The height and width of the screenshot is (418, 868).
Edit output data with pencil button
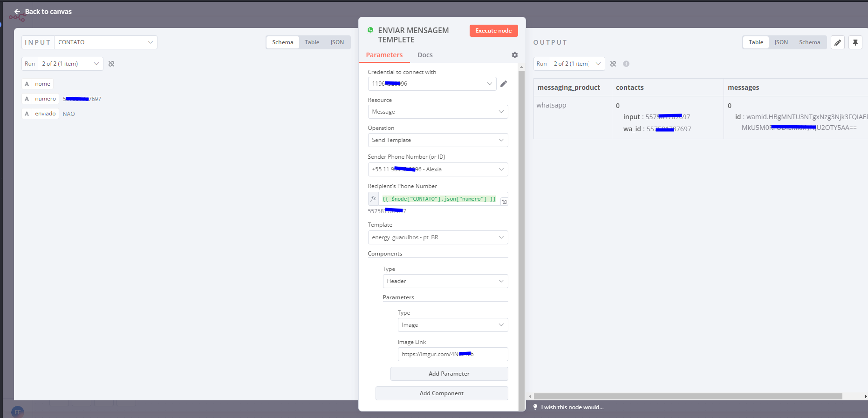(838, 42)
